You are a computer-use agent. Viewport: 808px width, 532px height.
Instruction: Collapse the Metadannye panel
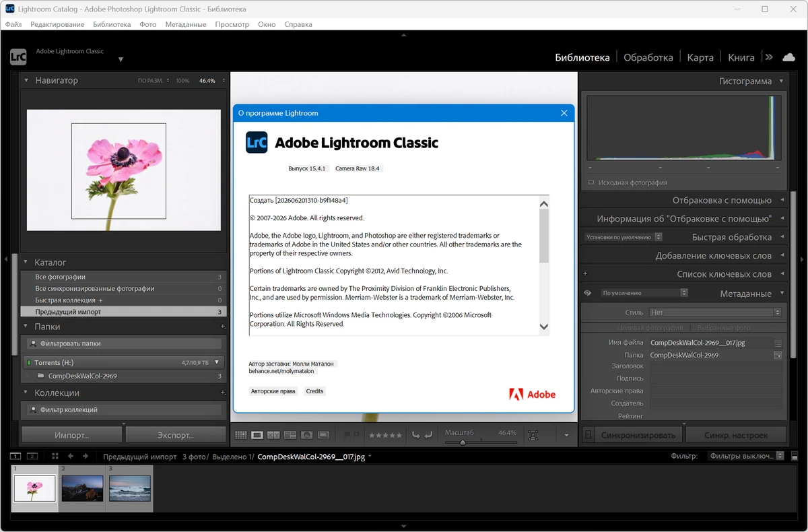[782, 294]
